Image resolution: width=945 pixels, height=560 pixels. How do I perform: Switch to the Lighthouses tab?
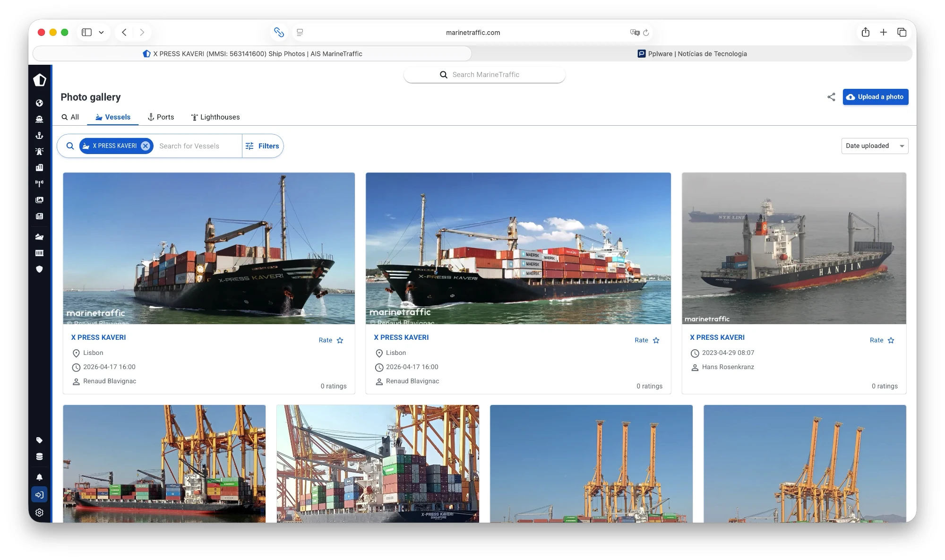[x=215, y=117]
